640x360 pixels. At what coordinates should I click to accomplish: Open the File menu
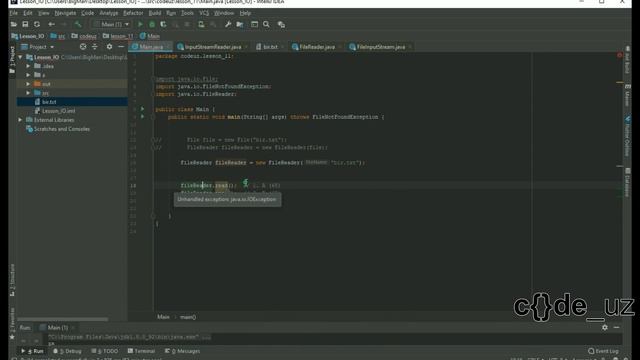(x=14, y=13)
